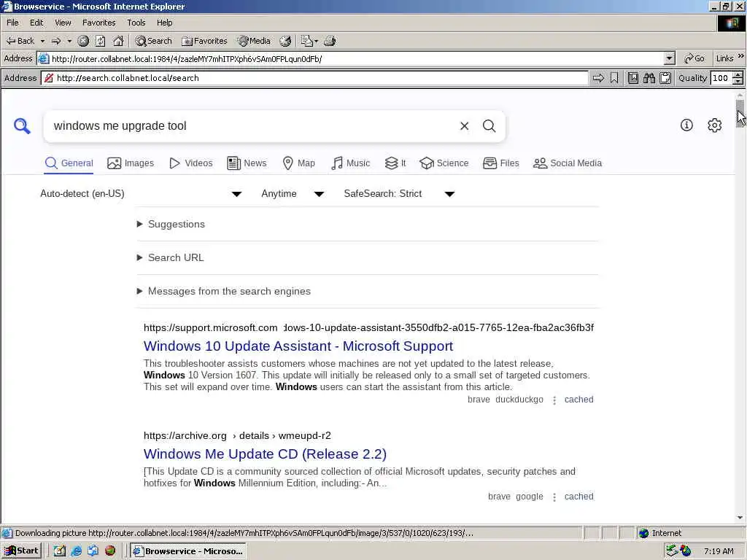Open the Media pane toolbar button

click(x=255, y=41)
